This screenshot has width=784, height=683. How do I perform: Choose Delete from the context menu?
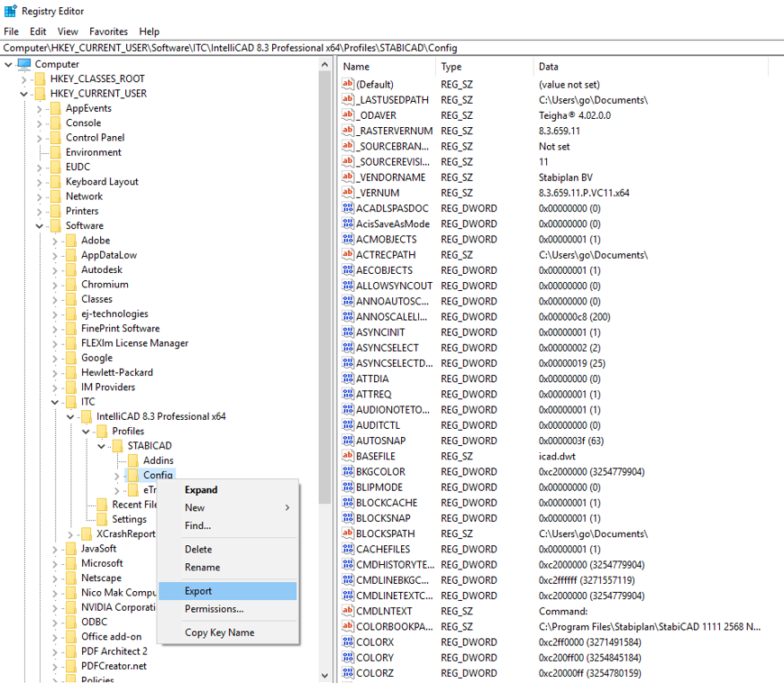(227, 549)
